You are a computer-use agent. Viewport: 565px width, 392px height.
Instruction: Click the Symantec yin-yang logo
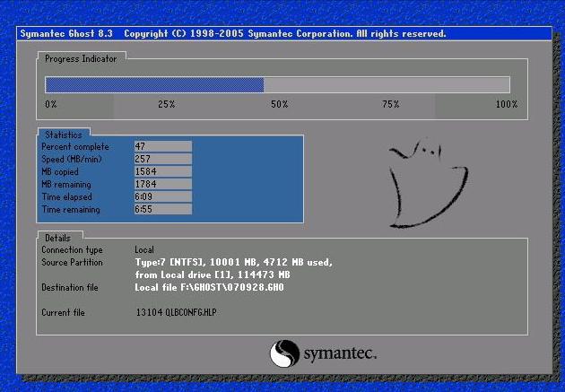click(x=284, y=353)
